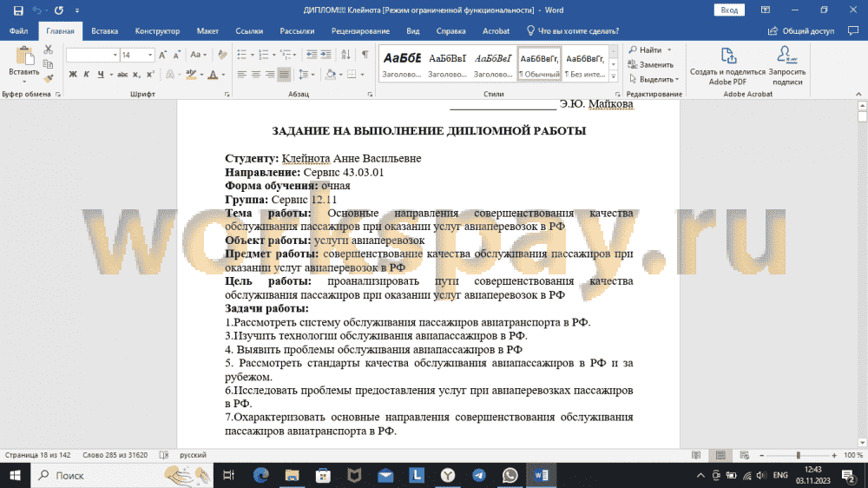Open the font size dropdown
Viewport: 868px width, 488px height.
pos(150,55)
